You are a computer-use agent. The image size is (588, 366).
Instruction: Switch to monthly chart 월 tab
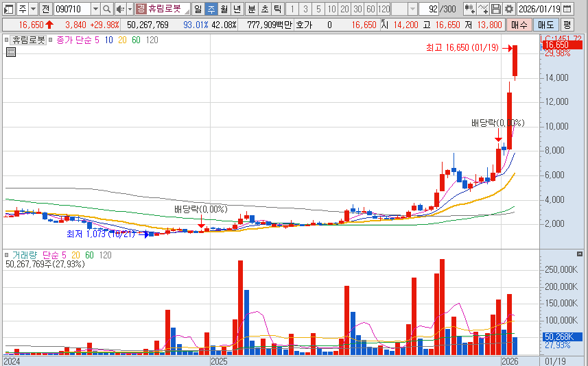[224, 9]
